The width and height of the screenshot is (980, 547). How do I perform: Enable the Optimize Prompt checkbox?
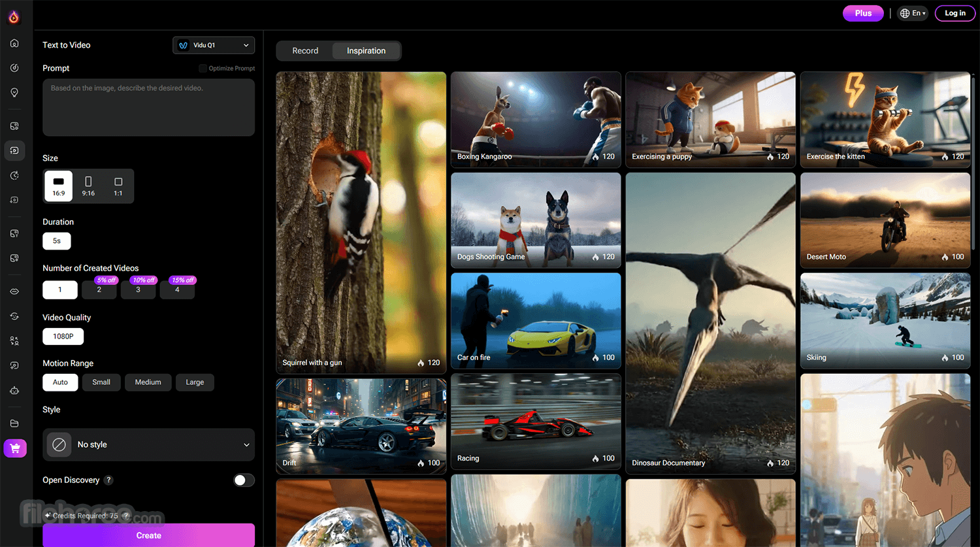(203, 68)
